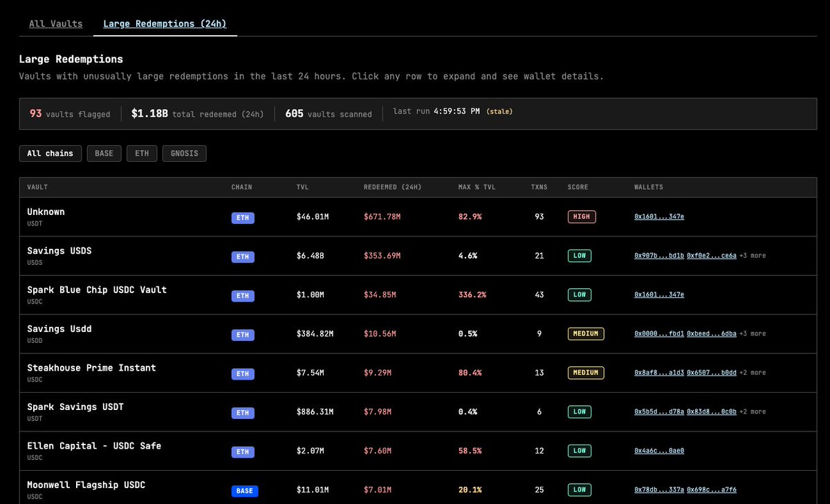Open wallet link 0x5b5d...d78a
This screenshot has height=504, width=830.
click(659, 412)
